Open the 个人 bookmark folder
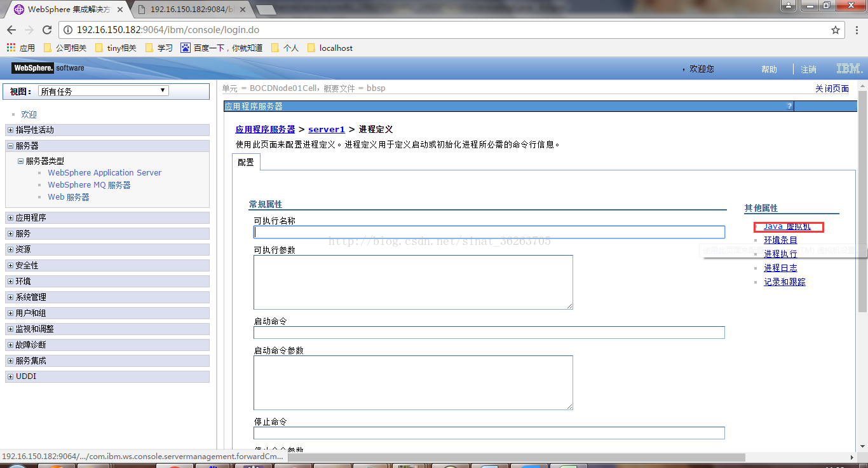The width and height of the screenshot is (868, 468). coord(285,48)
